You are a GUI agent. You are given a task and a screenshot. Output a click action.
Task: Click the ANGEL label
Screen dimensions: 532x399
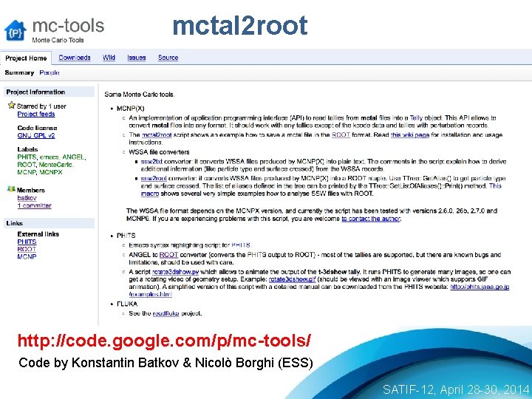pyautogui.click(x=73, y=157)
